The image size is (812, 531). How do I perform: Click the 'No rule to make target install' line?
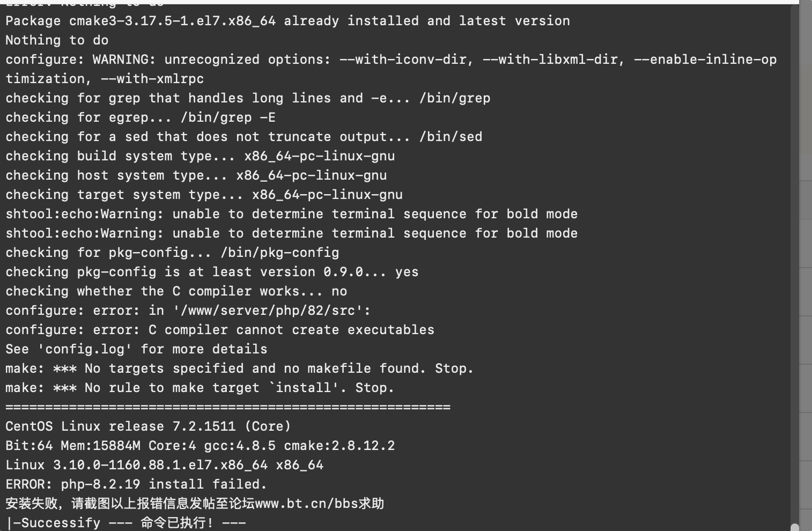[x=200, y=388]
